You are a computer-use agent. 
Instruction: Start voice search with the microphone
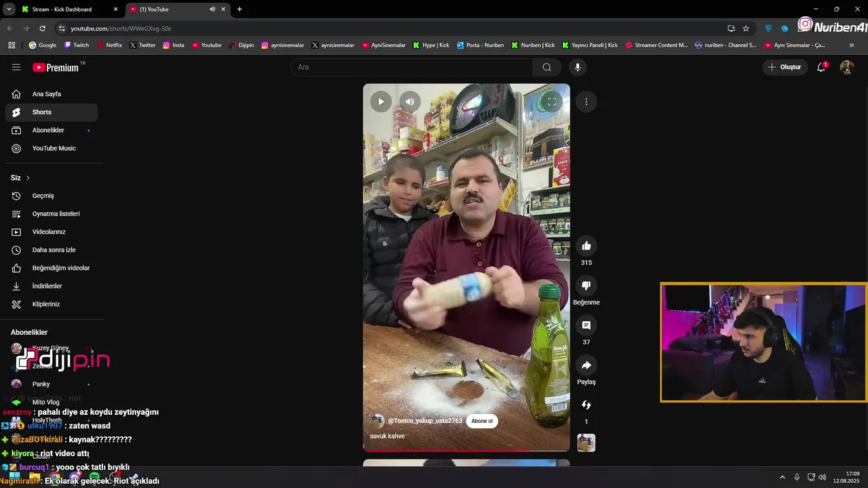[578, 67]
